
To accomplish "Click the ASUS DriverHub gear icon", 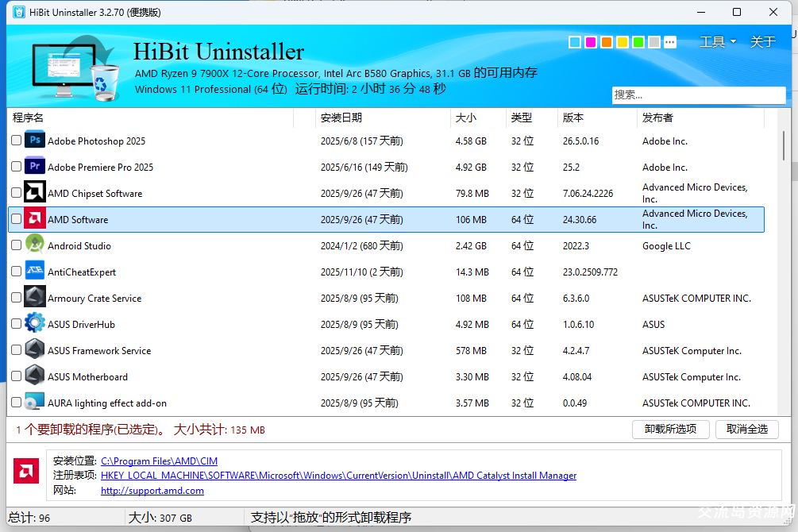I will pos(35,324).
